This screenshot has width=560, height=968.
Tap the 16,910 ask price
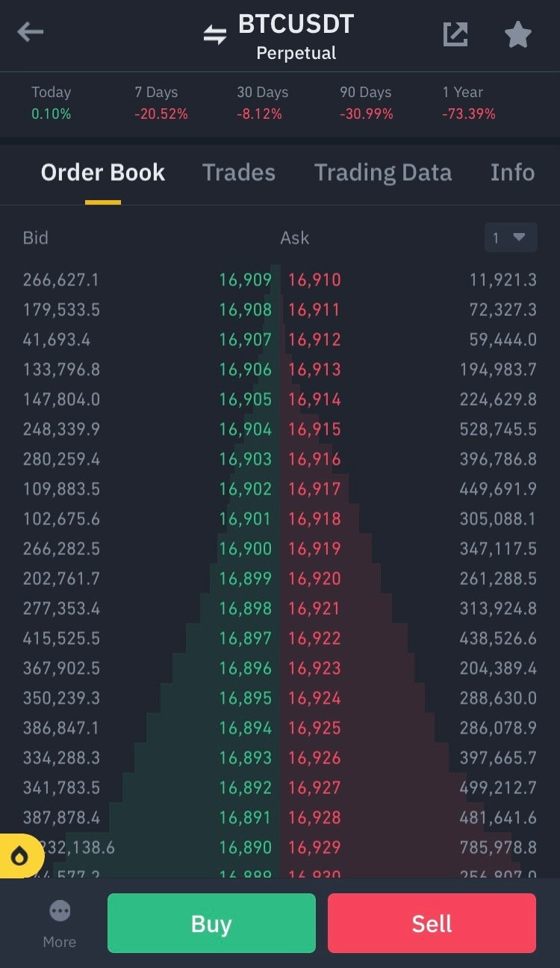coord(314,280)
